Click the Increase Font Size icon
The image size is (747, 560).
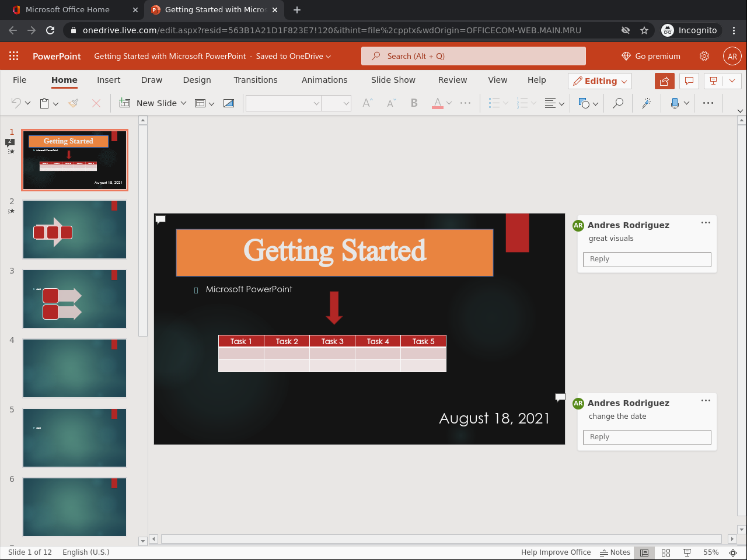point(368,103)
